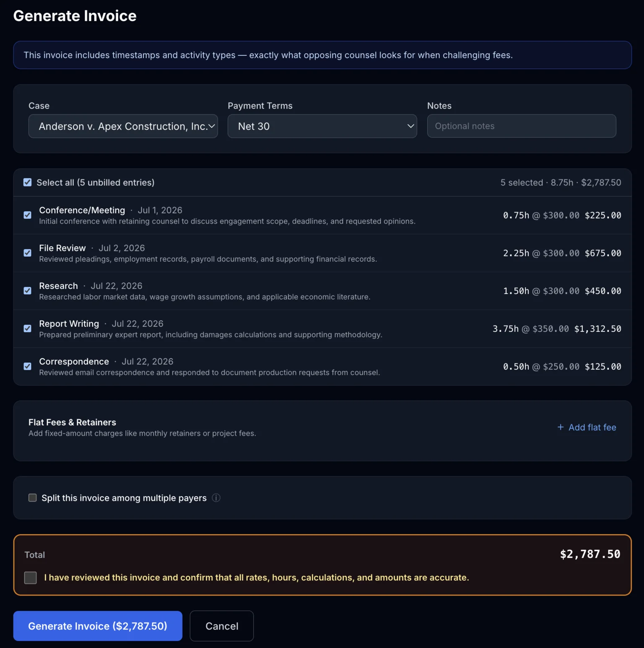This screenshot has height=648, width=644.
Task: Enable Split this invoice among multiple payers
Action: [x=32, y=498]
